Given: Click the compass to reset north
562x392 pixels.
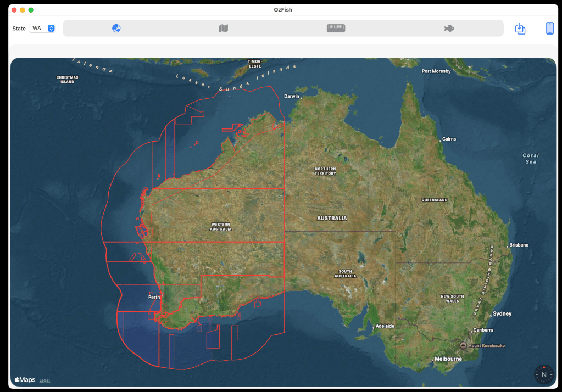Looking at the screenshot, I should point(543,374).
